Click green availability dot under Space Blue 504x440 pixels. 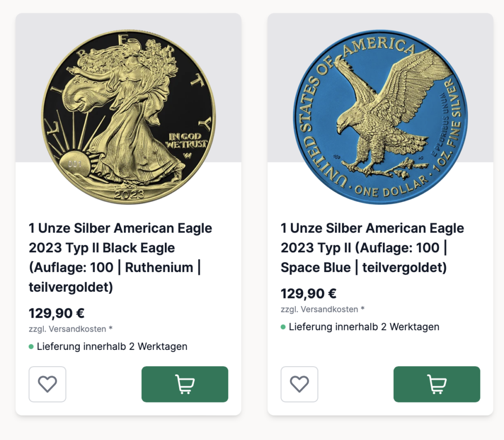pos(283,327)
